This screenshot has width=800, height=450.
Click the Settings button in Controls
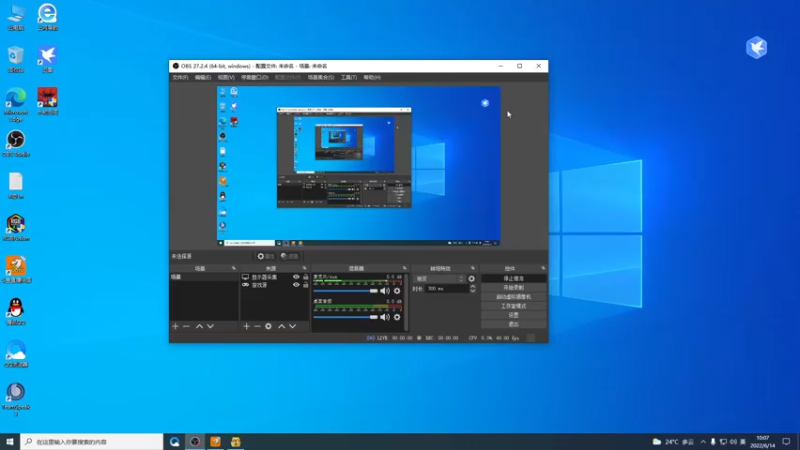click(x=513, y=315)
